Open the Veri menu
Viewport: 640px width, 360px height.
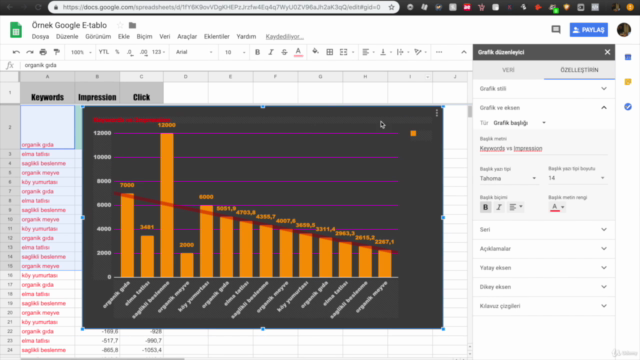165,37
